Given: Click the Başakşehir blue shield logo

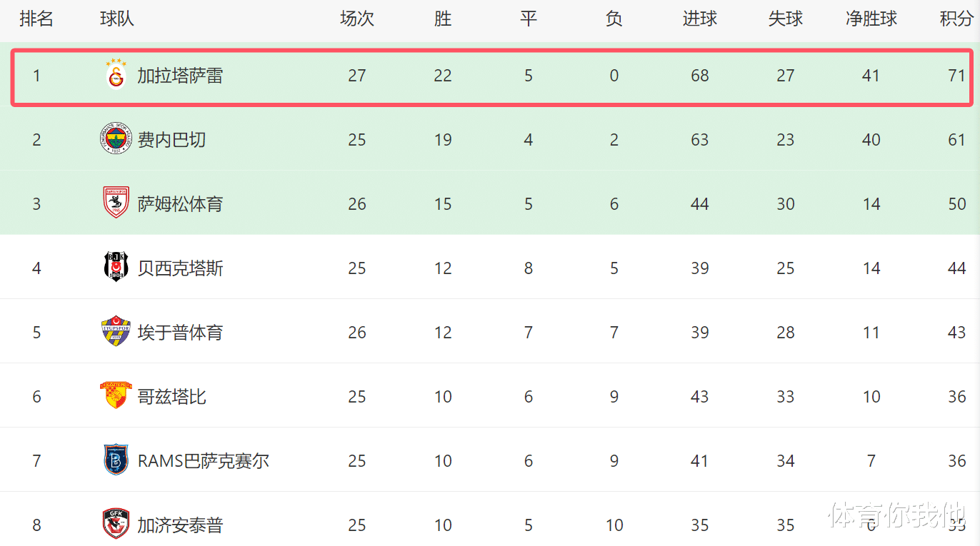Looking at the screenshot, I should [x=116, y=460].
